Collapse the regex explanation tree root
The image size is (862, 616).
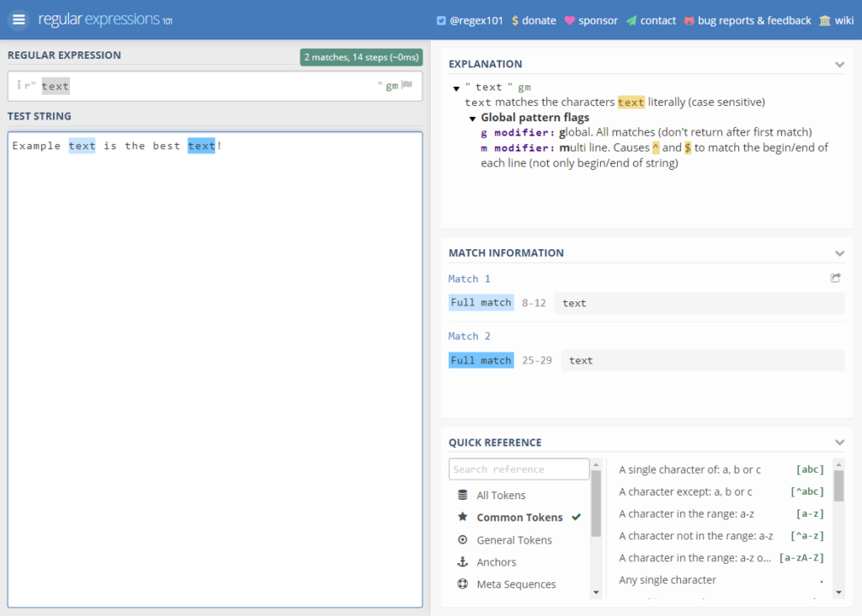pyautogui.click(x=456, y=88)
